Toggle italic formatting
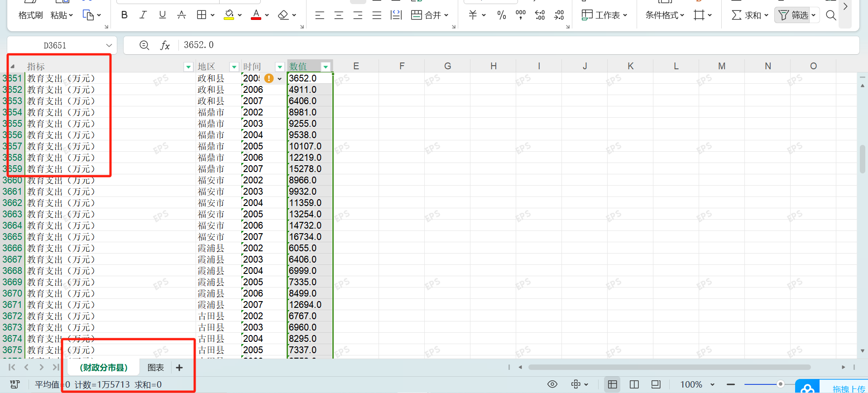Viewport: 868px width, 393px height. 143,15
